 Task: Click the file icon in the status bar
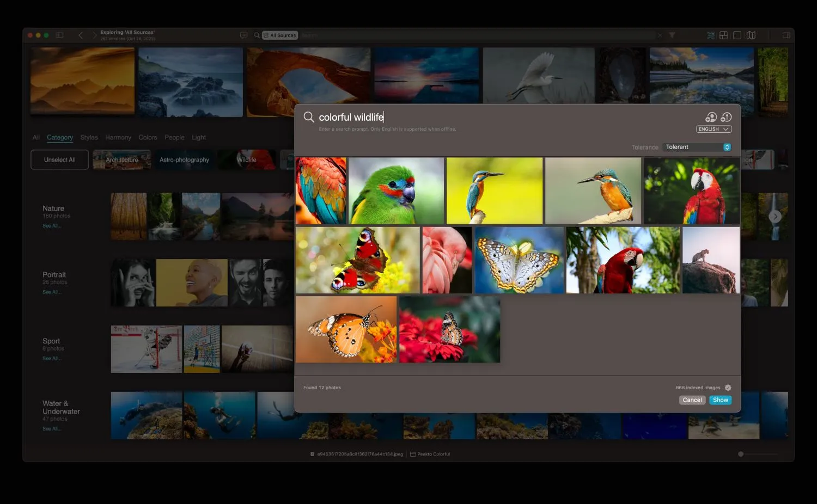[x=312, y=454]
